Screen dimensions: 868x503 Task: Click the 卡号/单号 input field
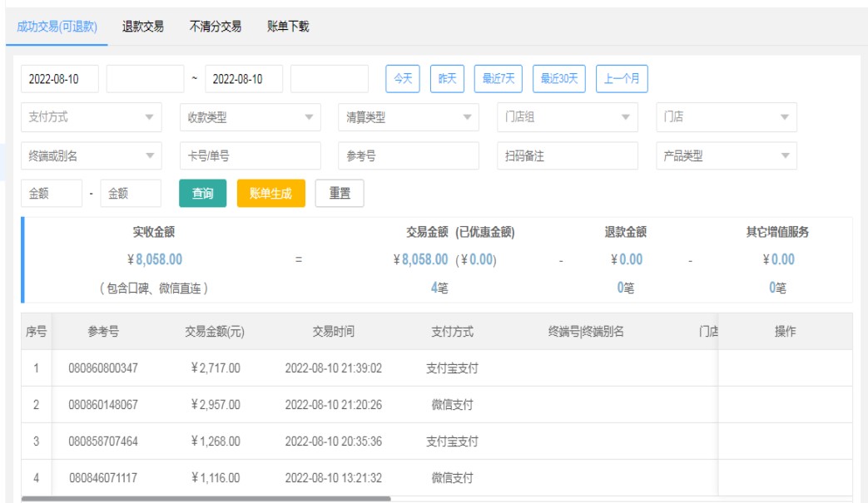click(250, 155)
